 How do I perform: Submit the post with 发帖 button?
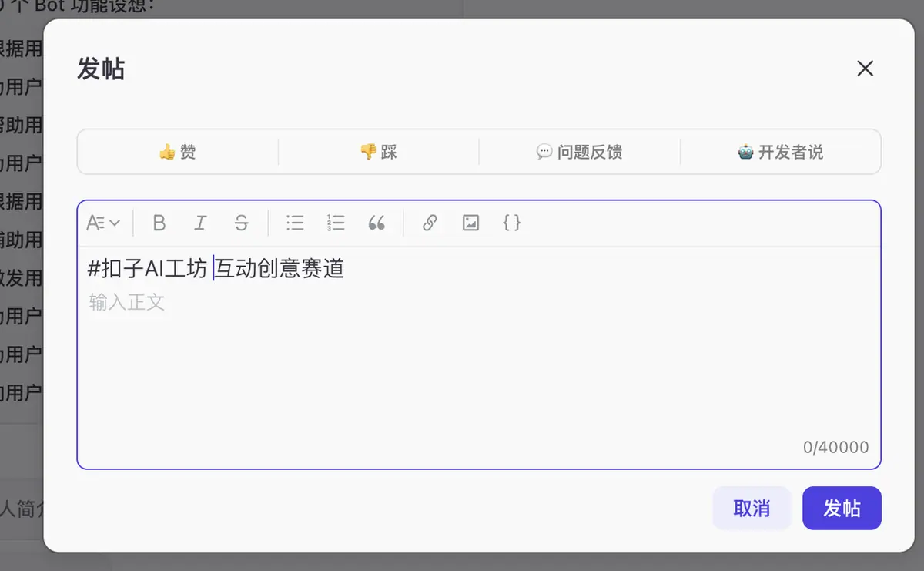click(x=842, y=509)
